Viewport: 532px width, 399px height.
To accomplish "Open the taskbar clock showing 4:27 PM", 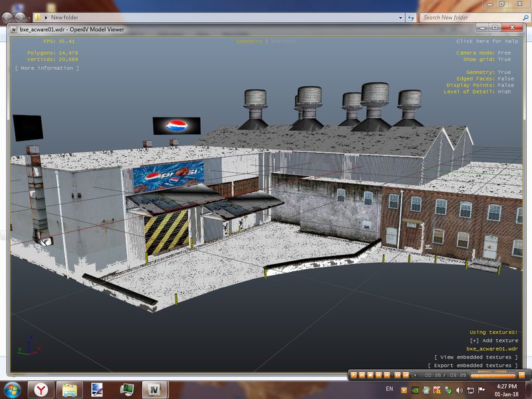I will [x=507, y=390].
